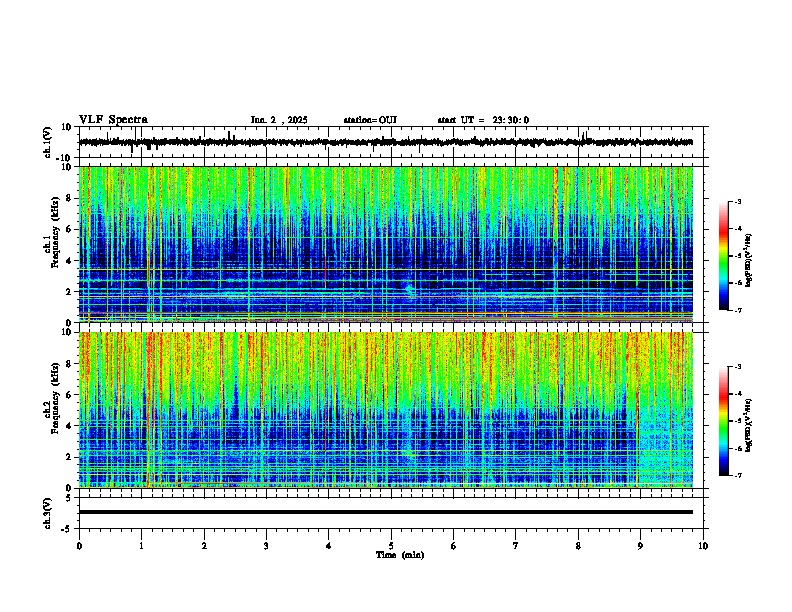Click the ch.1 'Frequency (kHz)' axis label
The height and width of the screenshot is (612, 792).
(x=55, y=232)
